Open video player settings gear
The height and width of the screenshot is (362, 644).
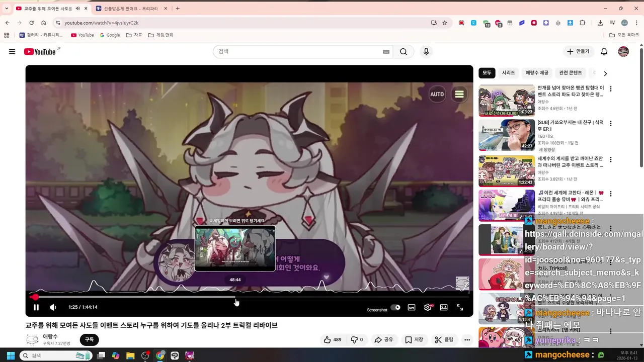[x=428, y=307]
